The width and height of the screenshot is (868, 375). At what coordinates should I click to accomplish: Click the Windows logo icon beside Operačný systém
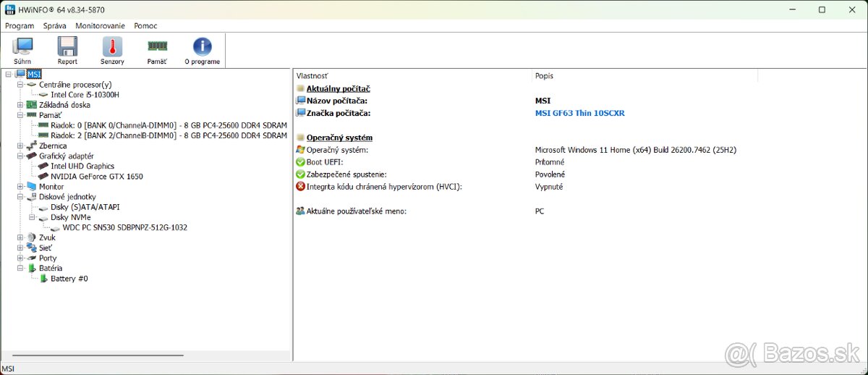click(x=301, y=150)
